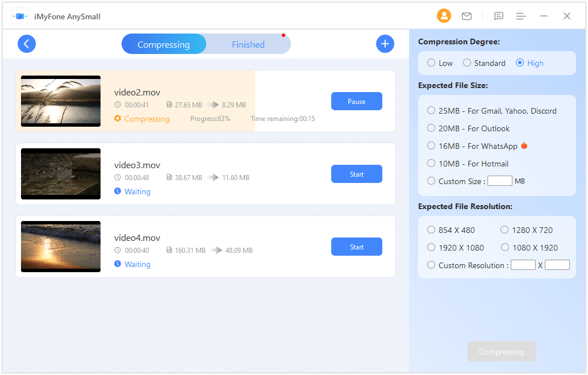Close the AnySmall window
588x375 pixels.
coord(567,16)
